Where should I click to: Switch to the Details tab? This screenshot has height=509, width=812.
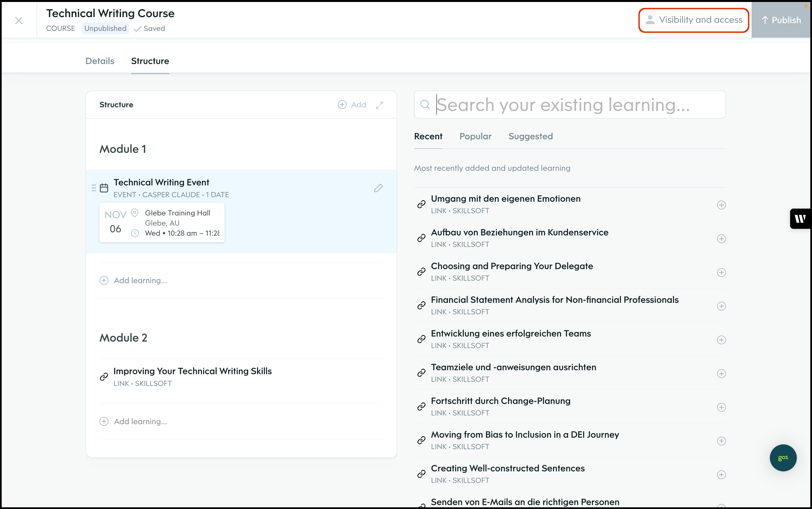100,61
